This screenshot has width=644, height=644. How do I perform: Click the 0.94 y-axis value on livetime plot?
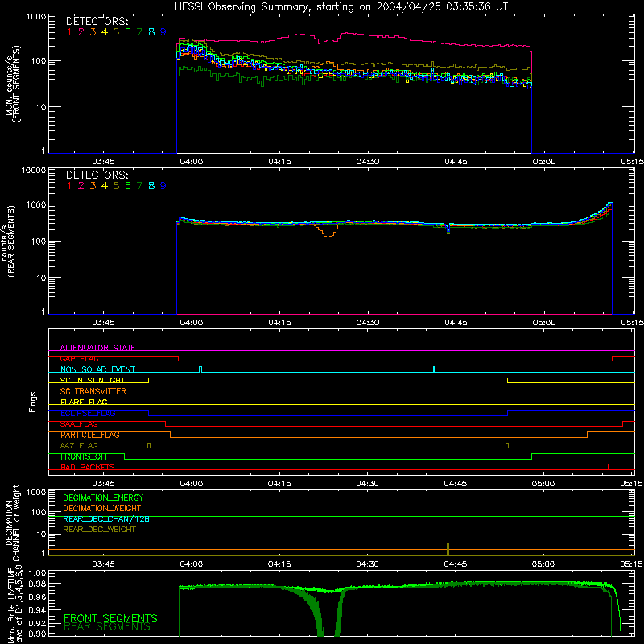click(38, 609)
